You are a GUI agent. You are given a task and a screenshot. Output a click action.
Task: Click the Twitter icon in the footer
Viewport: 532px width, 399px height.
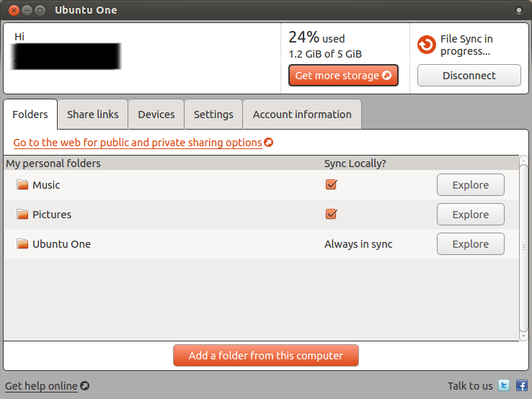click(505, 386)
